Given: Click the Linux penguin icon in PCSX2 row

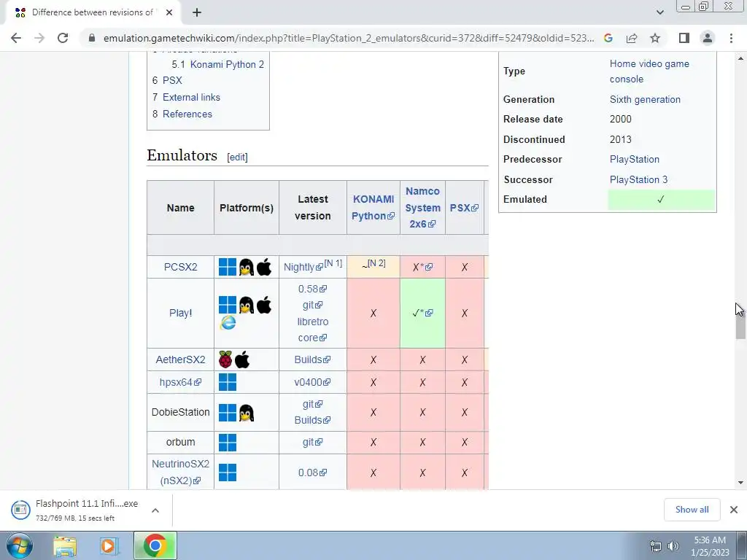Looking at the screenshot, I should (x=247, y=267).
